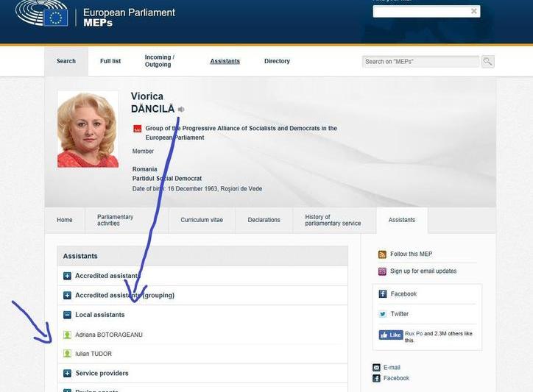Open the E-mail contact link
This screenshot has width=533, height=392.
click(392, 368)
